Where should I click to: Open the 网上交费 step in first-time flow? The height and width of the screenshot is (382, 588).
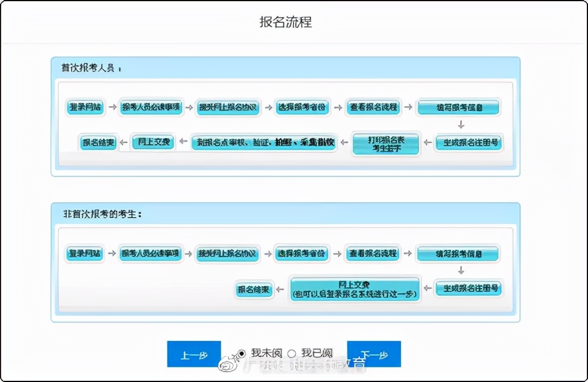[x=152, y=142]
